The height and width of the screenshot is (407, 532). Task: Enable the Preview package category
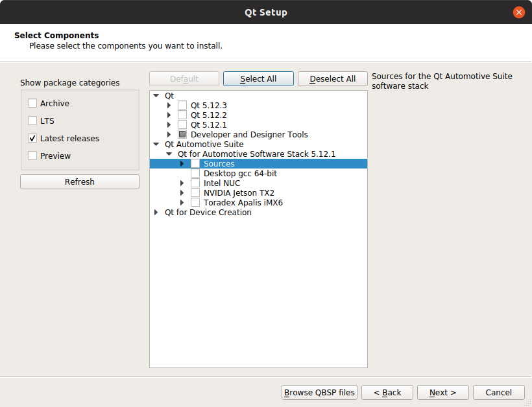[x=32, y=156]
